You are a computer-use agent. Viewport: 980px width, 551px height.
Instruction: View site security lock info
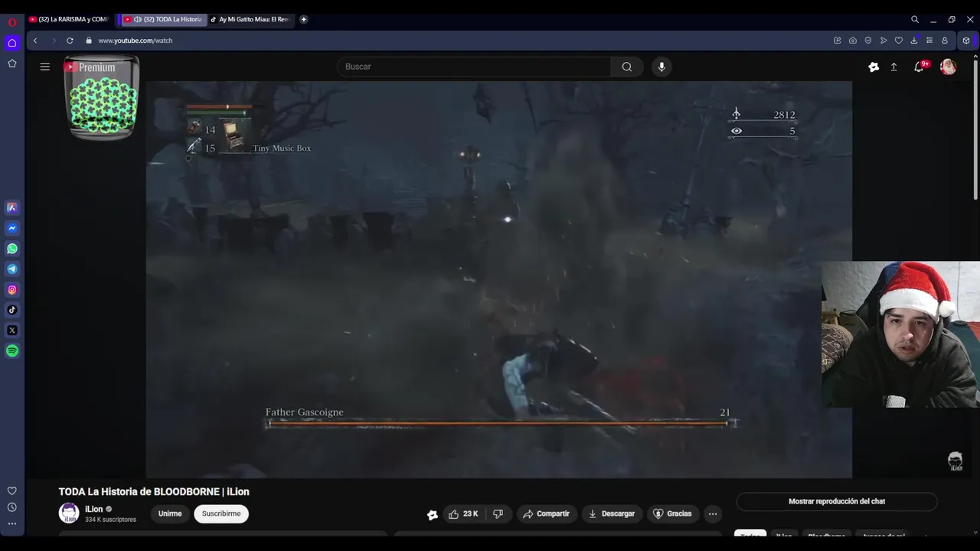tap(89, 41)
